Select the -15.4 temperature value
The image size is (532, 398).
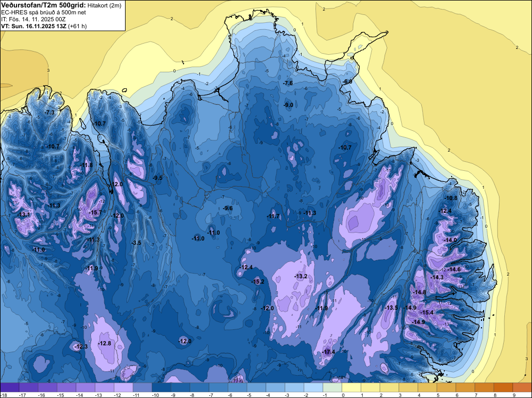(x=427, y=312)
